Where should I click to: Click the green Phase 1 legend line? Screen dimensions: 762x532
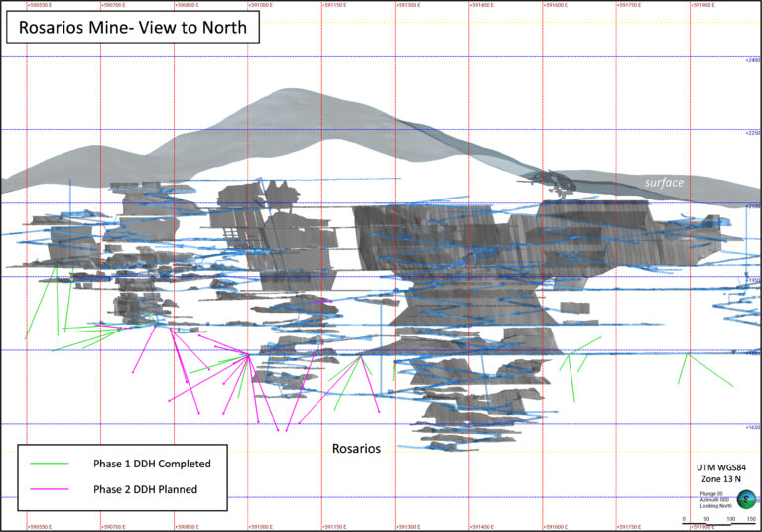point(50,464)
